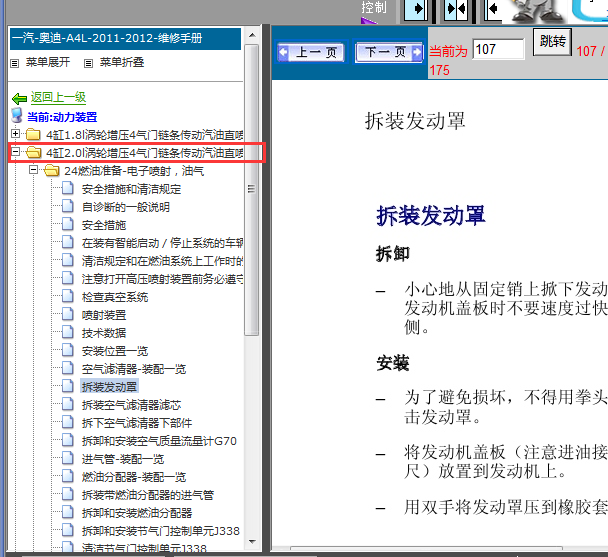Click the 菜单折叠 list icon
The height and width of the screenshot is (557, 608).
point(88,63)
